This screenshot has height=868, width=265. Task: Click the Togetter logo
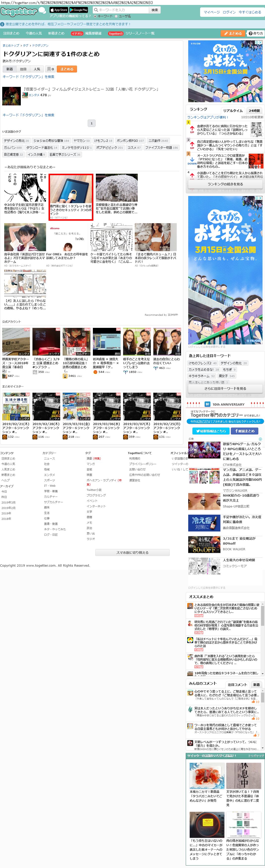(x=19, y=12)
